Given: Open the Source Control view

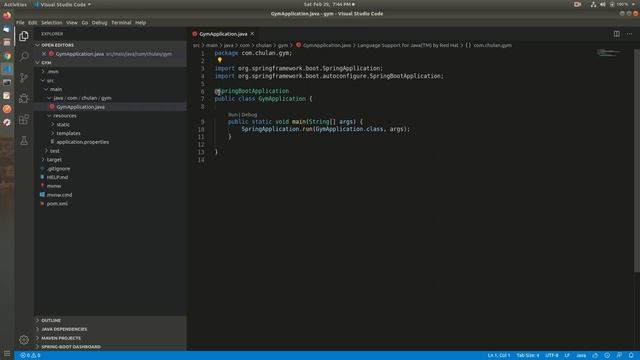Looking at the screenshot, I should pos(24,78).
